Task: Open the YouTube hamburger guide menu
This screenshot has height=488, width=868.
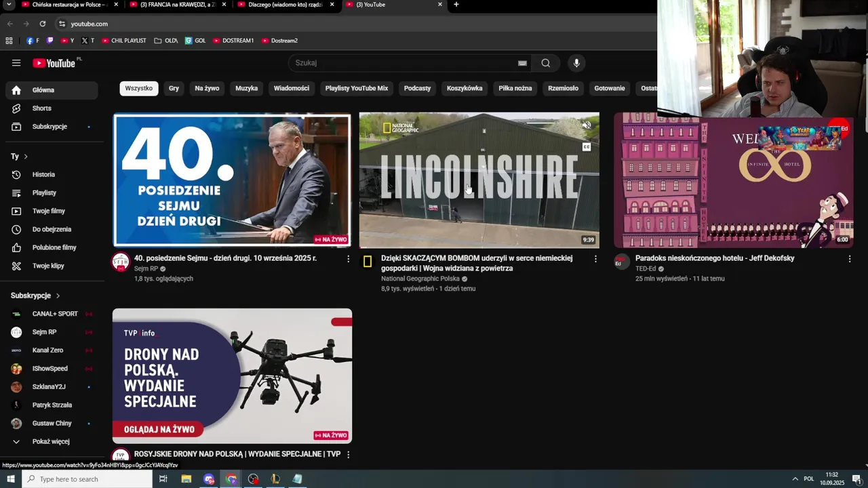Action: (x=16, y=63)
